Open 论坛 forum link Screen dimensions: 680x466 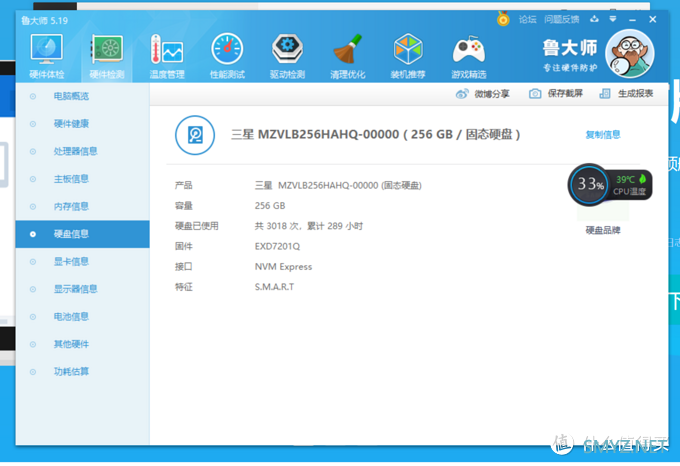(528, 20)
